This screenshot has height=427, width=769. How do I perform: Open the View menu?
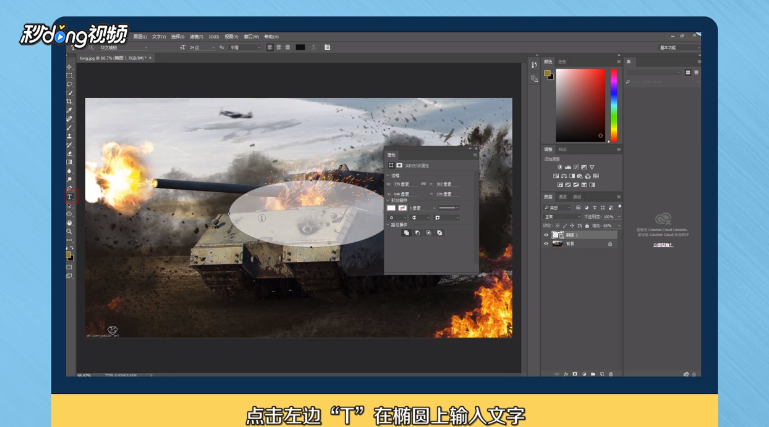pyautogui.click(x=231, y=37)
